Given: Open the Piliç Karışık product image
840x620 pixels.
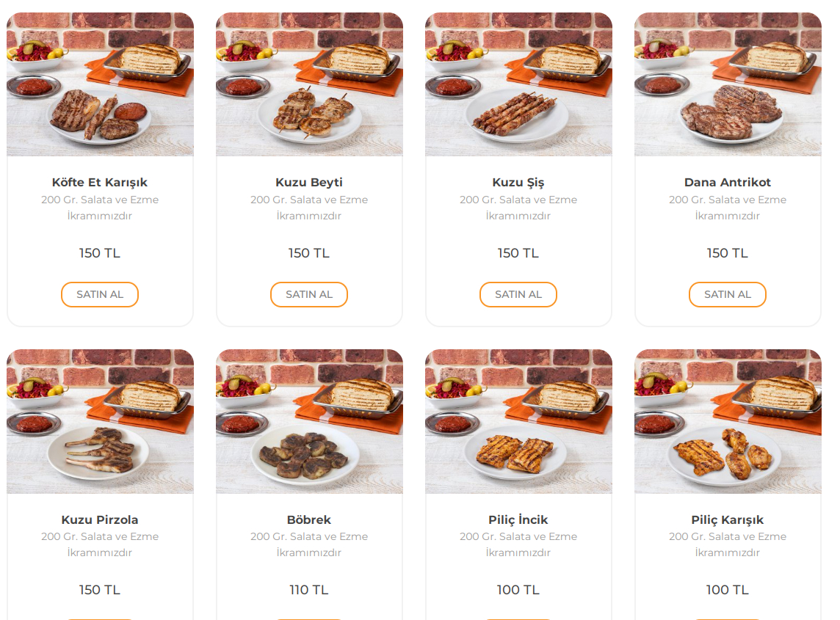Looking at the screenshot, I should click(728, 421).
